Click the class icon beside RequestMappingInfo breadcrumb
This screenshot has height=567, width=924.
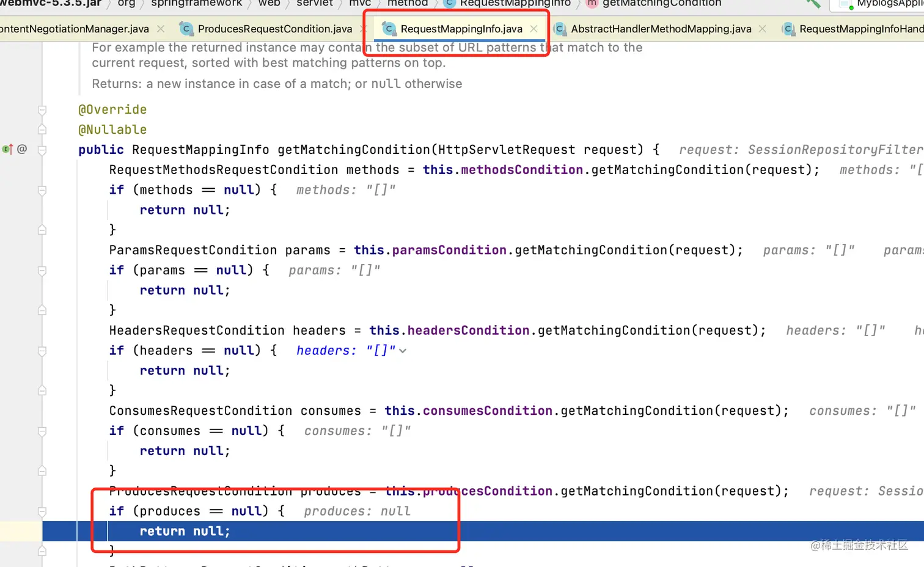click(448, 4)
